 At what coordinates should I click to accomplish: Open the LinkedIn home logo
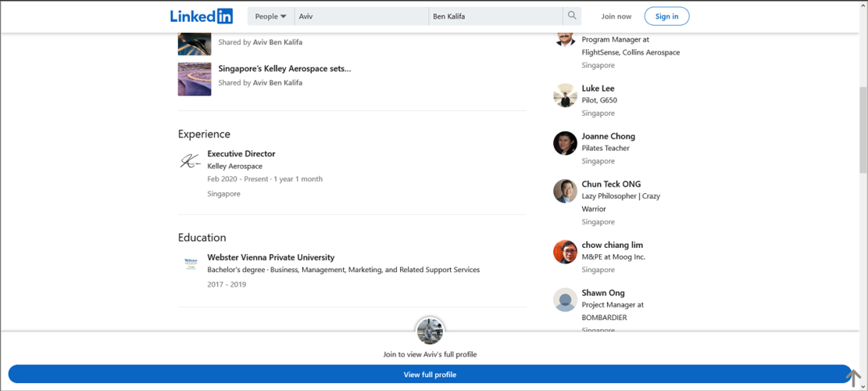coord(202,16)
